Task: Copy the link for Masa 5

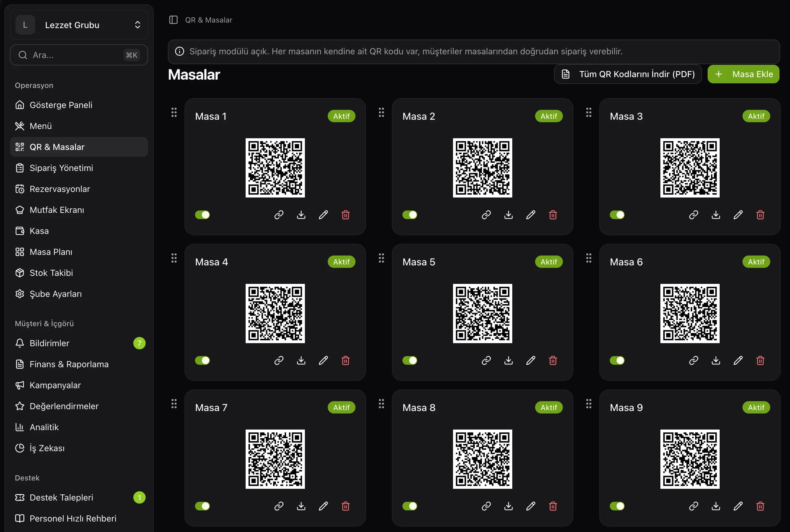Action: [x=486, y=360]
